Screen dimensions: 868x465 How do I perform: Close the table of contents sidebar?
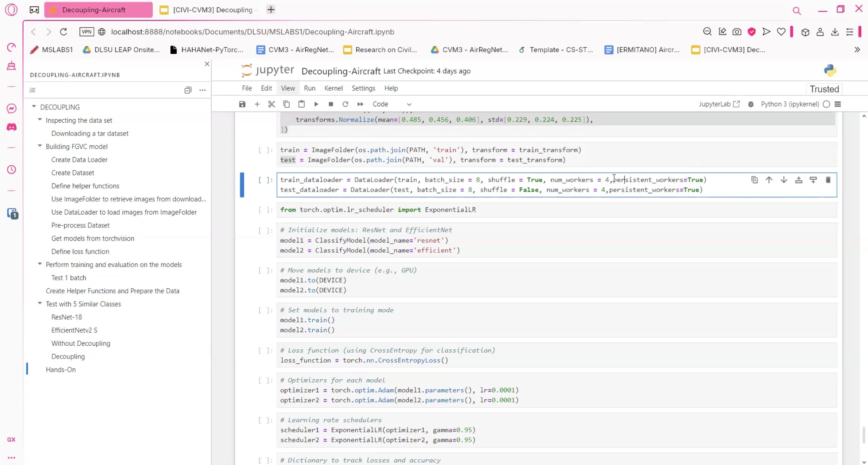207,64
